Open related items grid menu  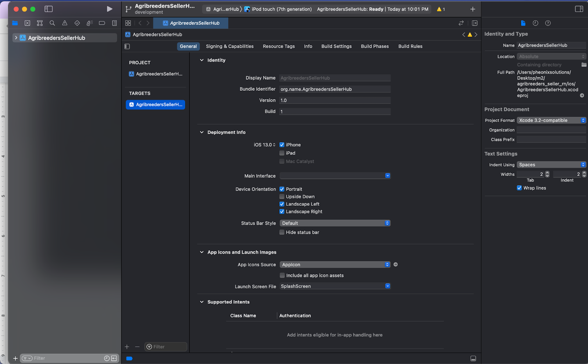pyautogui.click(x=128, y=23)
